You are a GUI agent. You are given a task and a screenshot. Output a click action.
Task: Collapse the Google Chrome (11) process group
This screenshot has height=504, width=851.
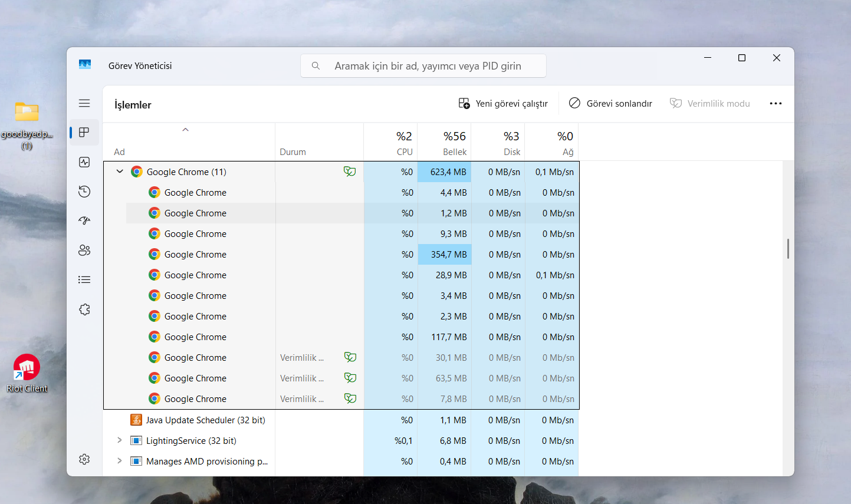point(120,172)
